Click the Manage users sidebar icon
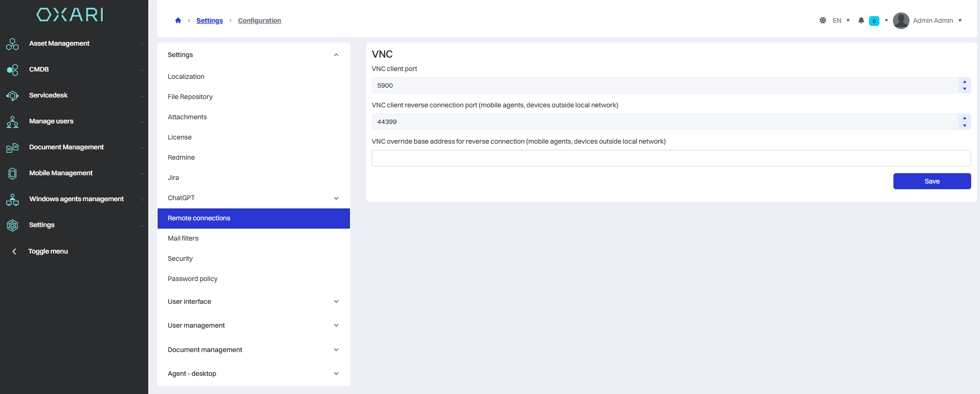Screen dimensions: 980x394 pyautogui.click(x=12, y=122)
